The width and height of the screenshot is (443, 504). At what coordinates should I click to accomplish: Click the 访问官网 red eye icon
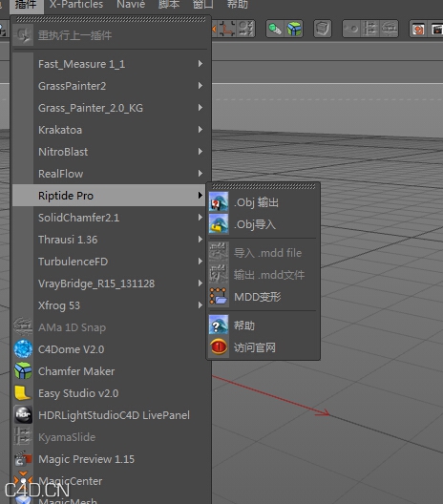pyautogui.click(x=219, y=346)
